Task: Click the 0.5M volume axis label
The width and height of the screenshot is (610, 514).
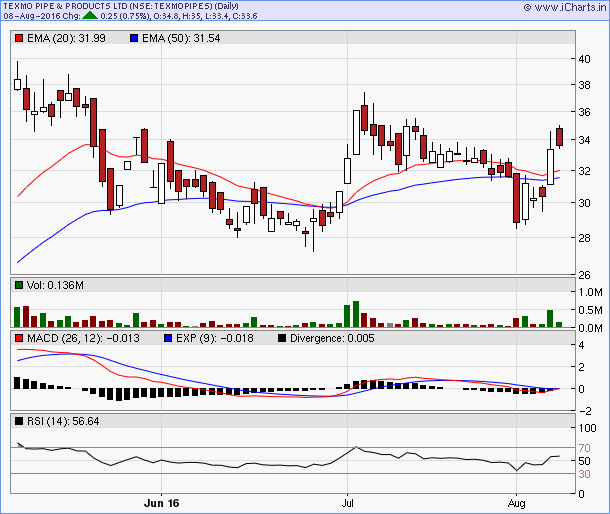Action: 591,310
